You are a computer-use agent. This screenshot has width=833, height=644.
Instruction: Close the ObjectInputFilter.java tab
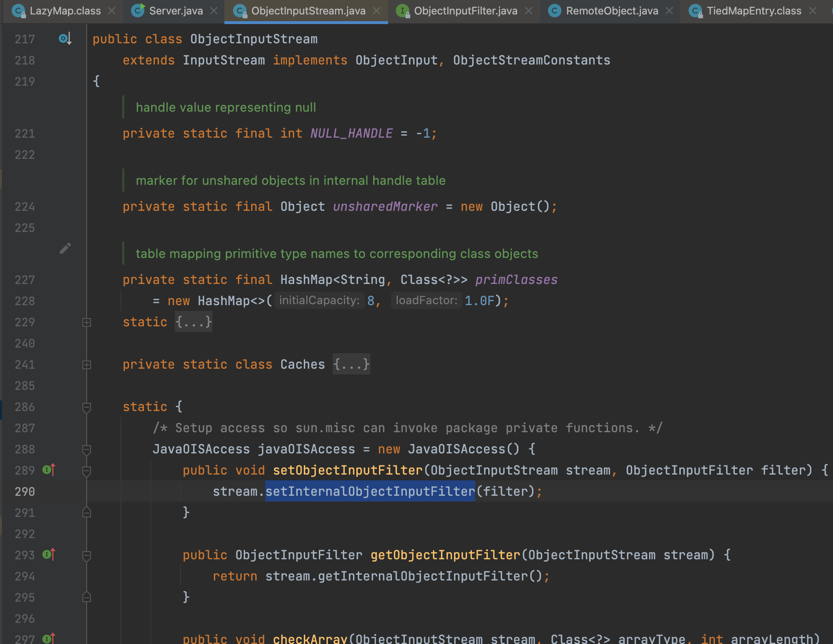(529, 11)
